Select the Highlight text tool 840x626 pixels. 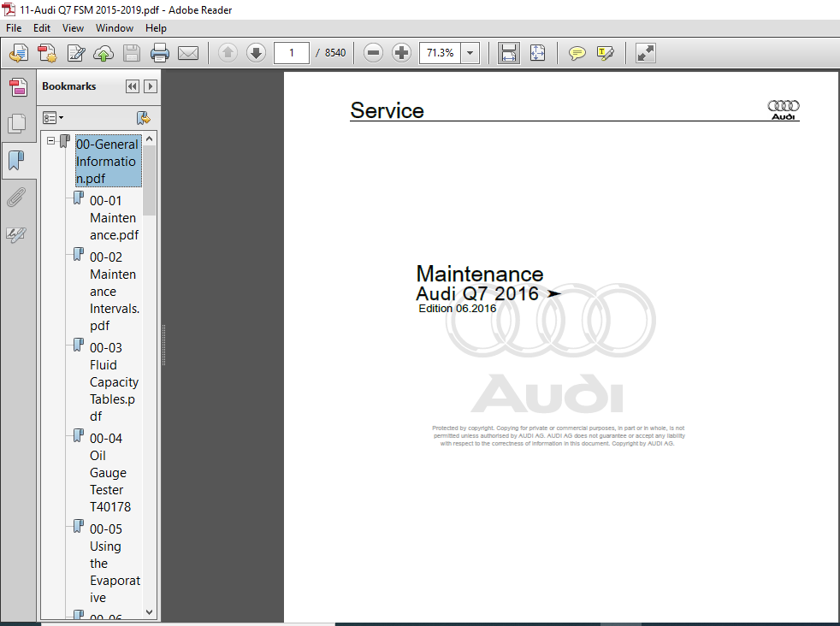pyautogui.click(x=606, y=53)
